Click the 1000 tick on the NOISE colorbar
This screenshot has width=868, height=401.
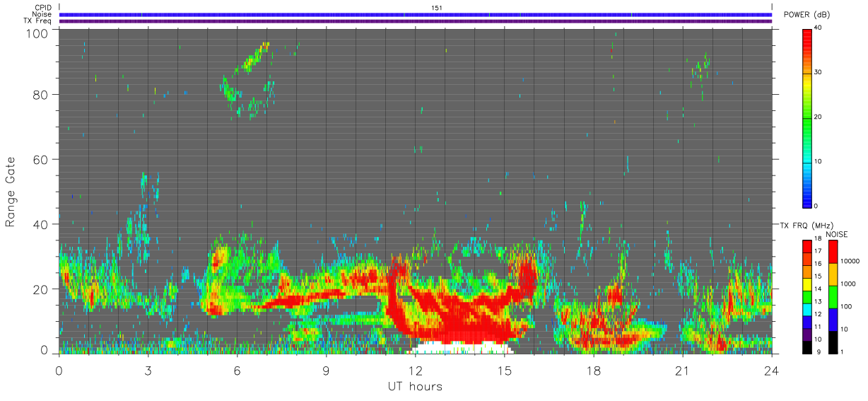click(848, 283)
